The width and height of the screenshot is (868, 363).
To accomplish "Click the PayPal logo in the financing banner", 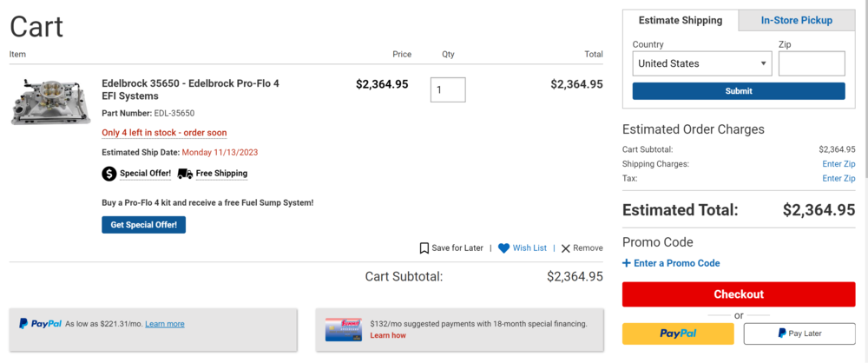I will click(41, 324).
